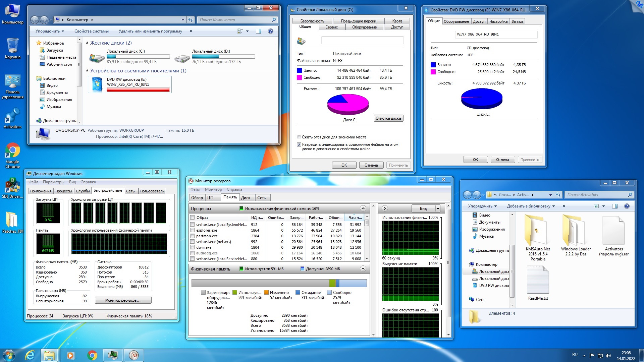Screen dimensions: 644x362
Task: Select the DVD RW drive (E:) icon
Action: [x=98, y=84]
